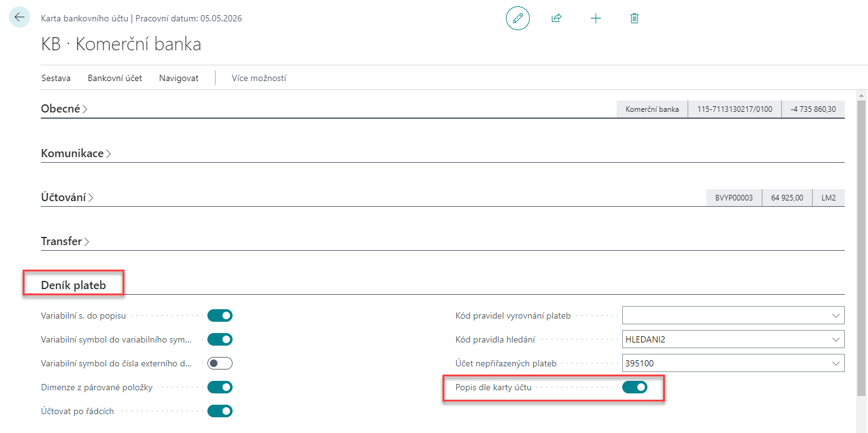Open the share icon menu
Image resolution: width=868 pixels, height=433 pixels.
point(556,18)
